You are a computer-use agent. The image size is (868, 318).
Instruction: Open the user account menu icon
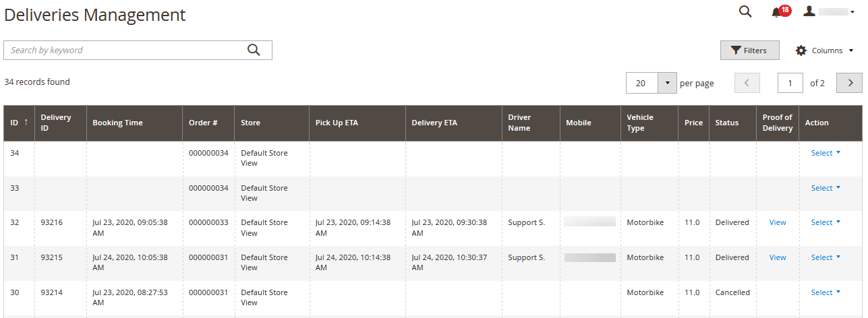pyautogui.click(x=810, y=11)
